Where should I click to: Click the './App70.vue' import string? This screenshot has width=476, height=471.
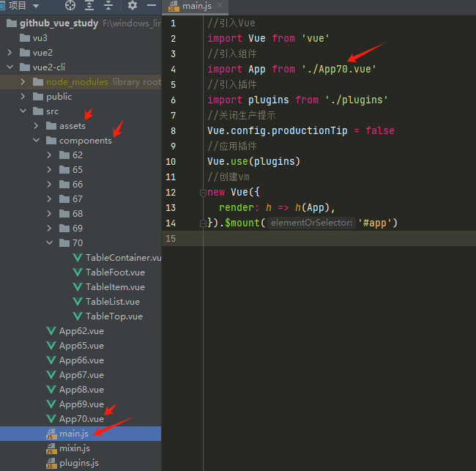point(339,70)
